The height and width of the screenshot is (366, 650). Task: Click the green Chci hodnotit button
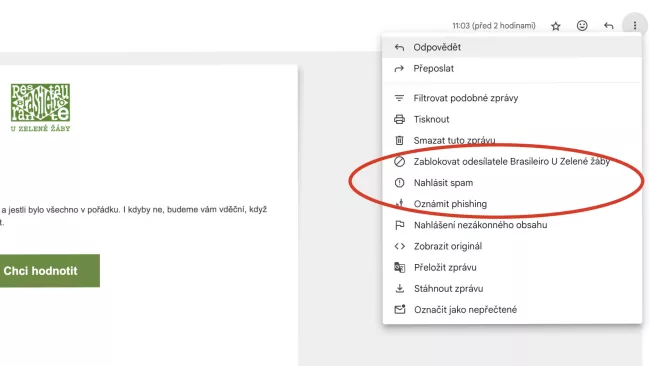point(49,271)
